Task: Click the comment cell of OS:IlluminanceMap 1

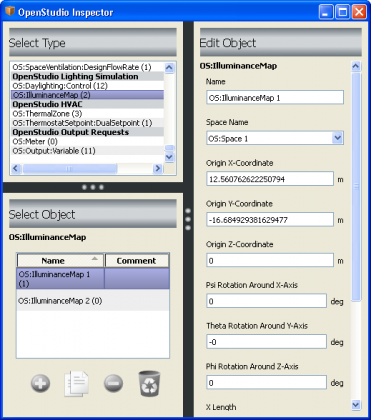Action: tap(137, 279)
